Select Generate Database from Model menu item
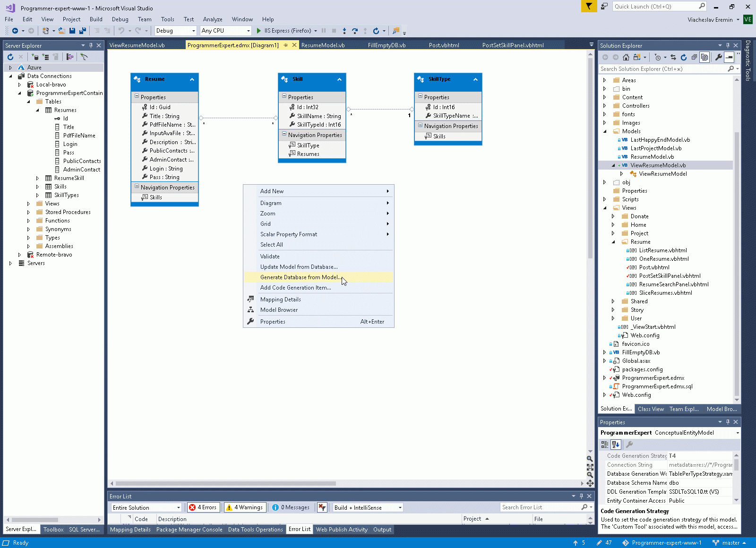 point(319,277)
